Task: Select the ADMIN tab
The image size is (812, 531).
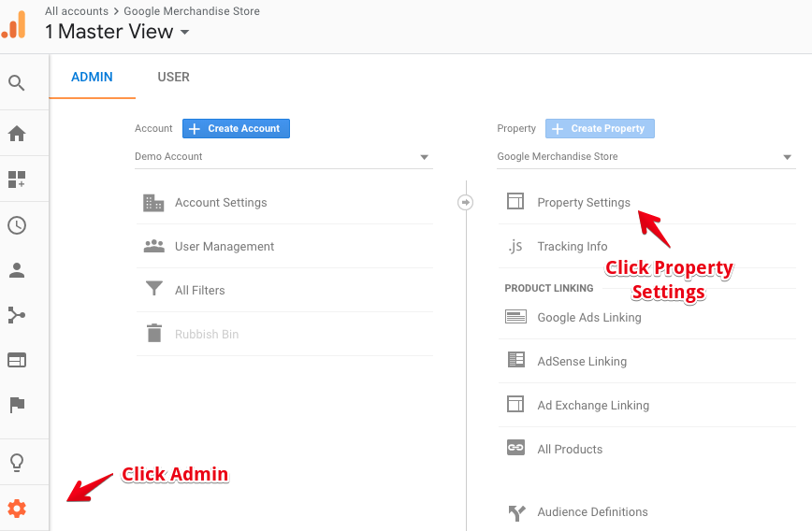Action: point(92,77)
